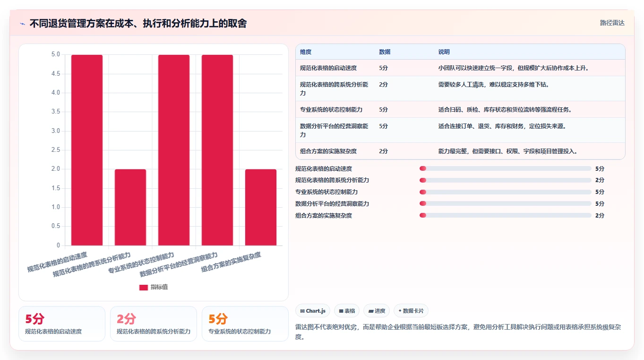The width and height of the screenshot is (644, 360).
Task: Click the bar for 数据分析平台的经营洞察能力
Action: coord(217,150)
